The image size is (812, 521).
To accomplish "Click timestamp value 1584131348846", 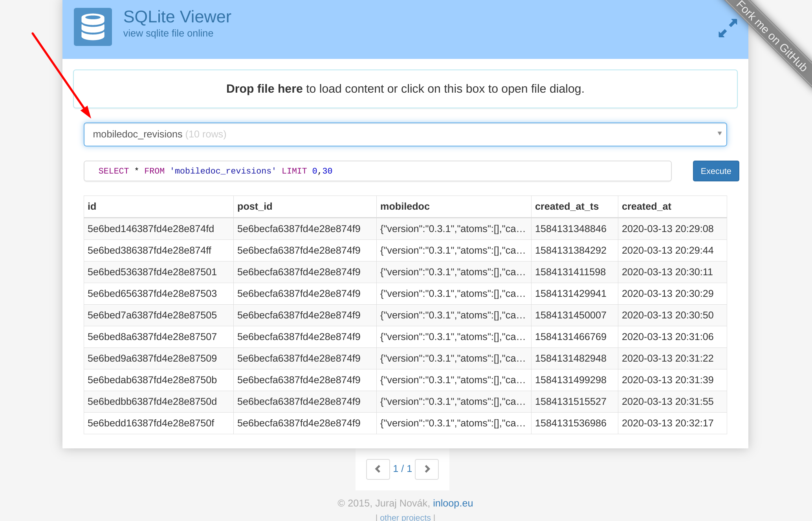I will [x=574, y=229].
